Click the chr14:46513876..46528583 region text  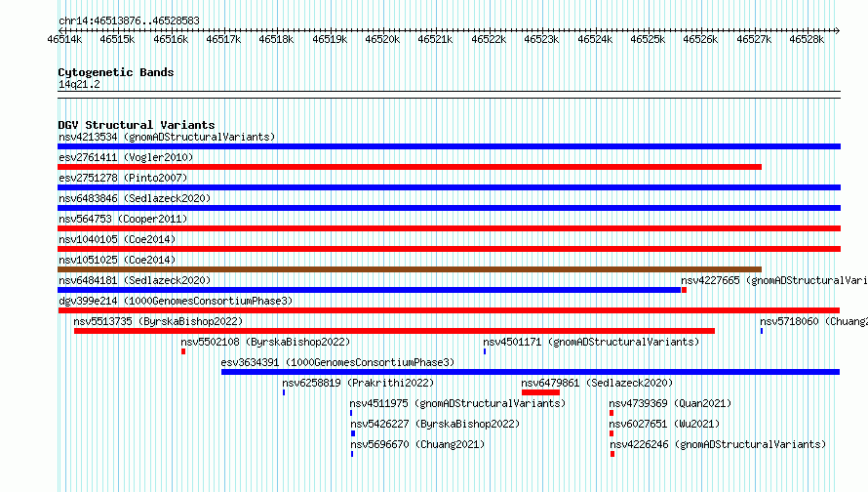pos(129,20)
